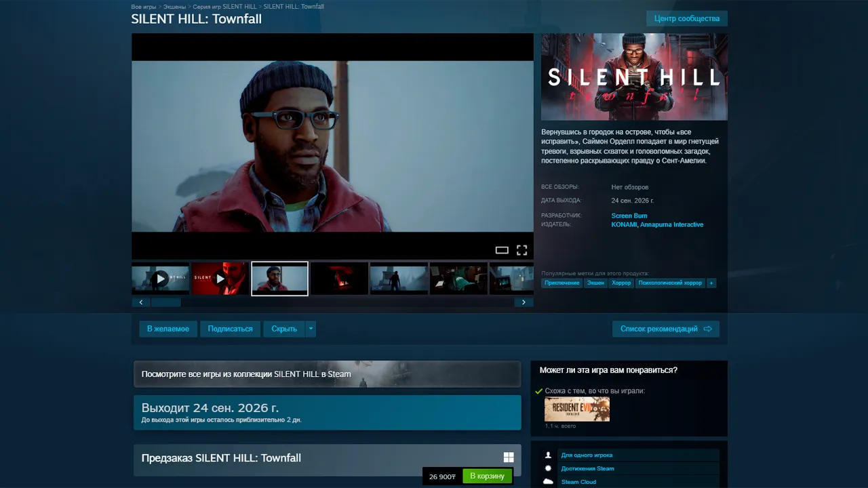Select the Психологический хоррор tag
Viewport: 868px width, 488px height.
pos(670,283)
